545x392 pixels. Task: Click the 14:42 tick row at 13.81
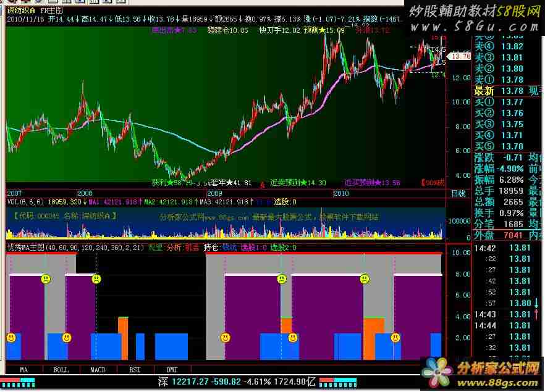click(502, 248)
